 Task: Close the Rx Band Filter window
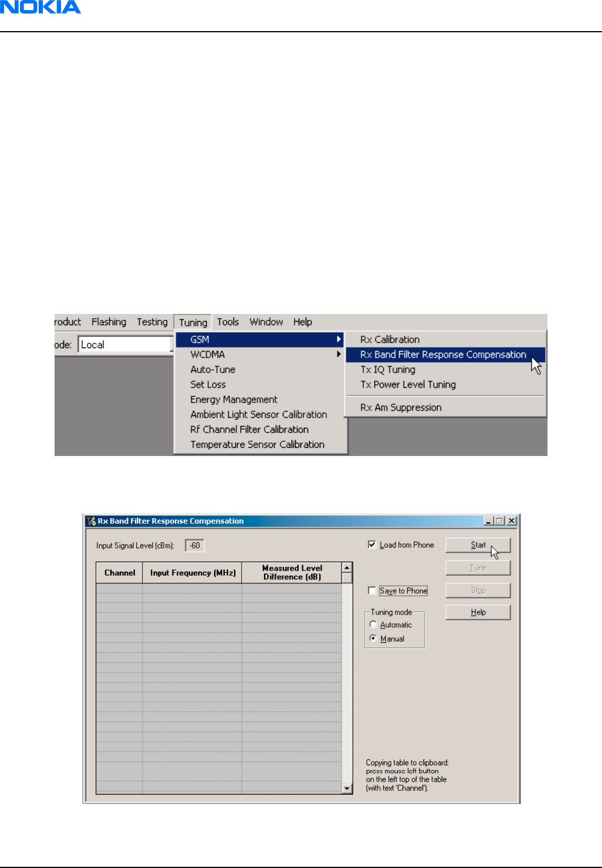(x=512, y=521)
